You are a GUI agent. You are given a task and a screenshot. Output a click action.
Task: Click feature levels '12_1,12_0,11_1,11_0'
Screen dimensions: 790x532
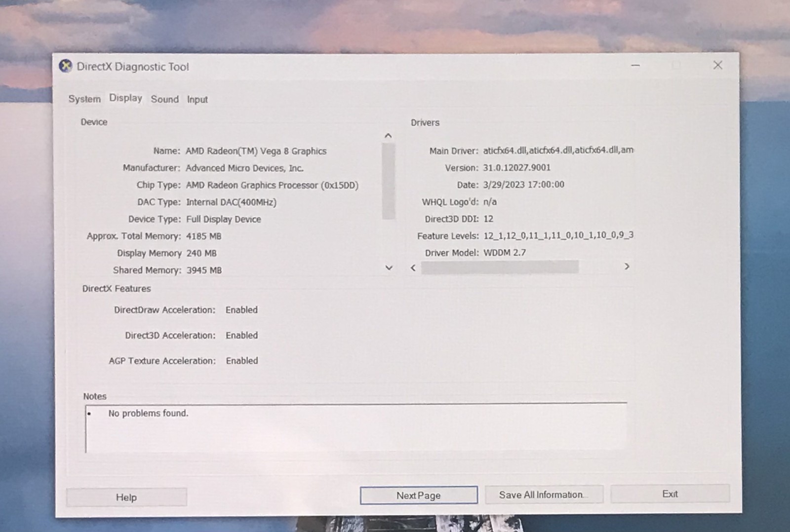[x=558, y=235]
